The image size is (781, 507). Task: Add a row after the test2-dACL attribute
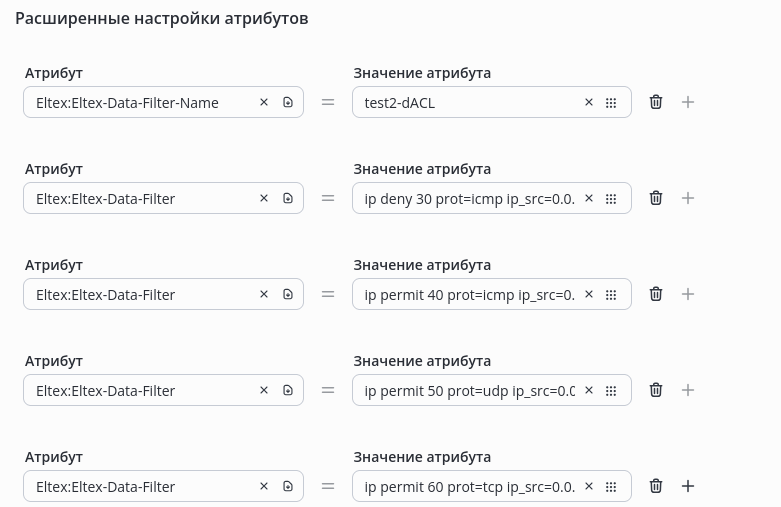pos(688,102)
